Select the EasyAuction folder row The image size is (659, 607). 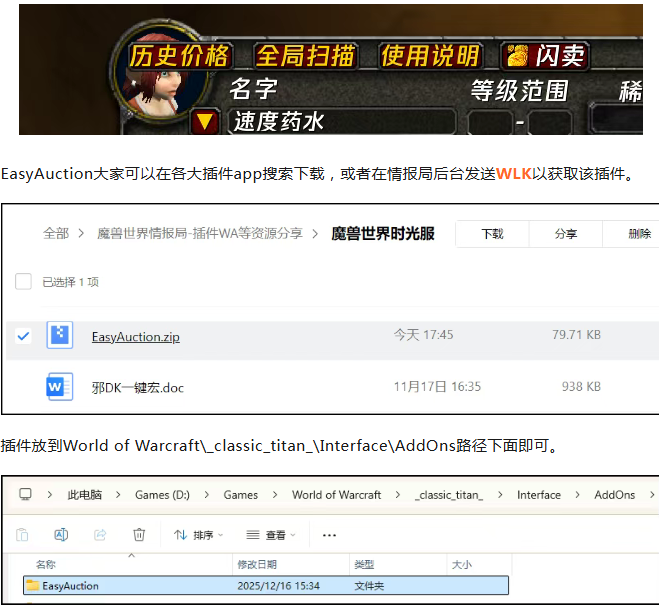coord(265,585)
